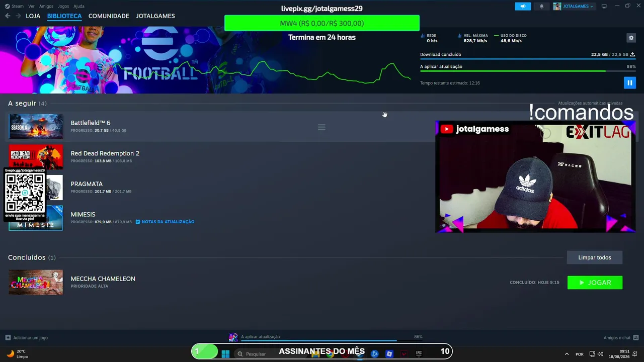Click the green applying-update progress bar
This screenshot has width=644, height=362.
point(528,71)
